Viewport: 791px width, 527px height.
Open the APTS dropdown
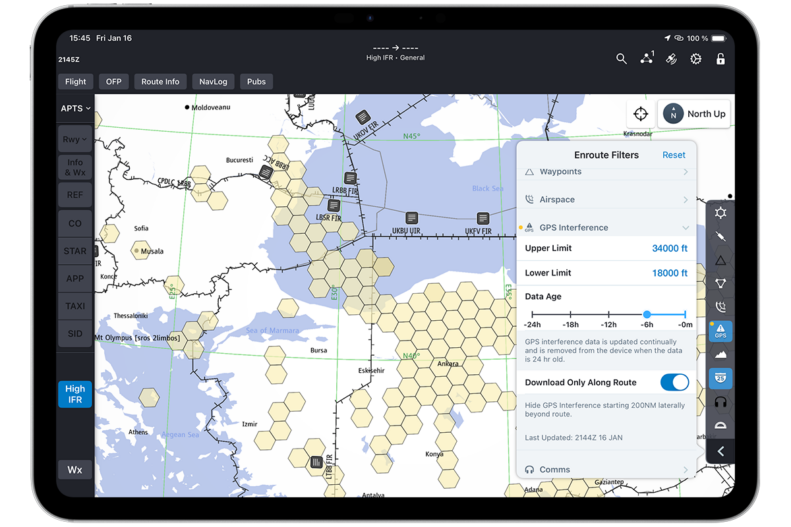(x=75, y=108)
